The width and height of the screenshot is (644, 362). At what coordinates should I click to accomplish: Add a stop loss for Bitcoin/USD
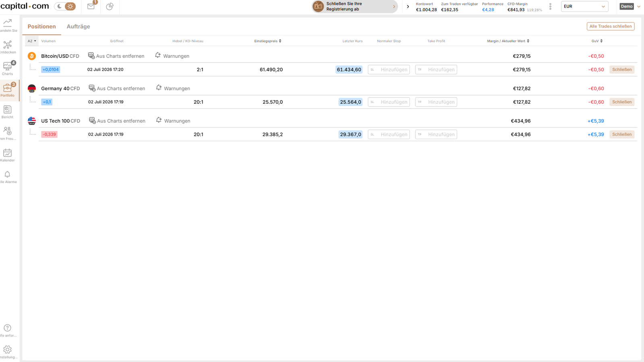click(389, 70)
